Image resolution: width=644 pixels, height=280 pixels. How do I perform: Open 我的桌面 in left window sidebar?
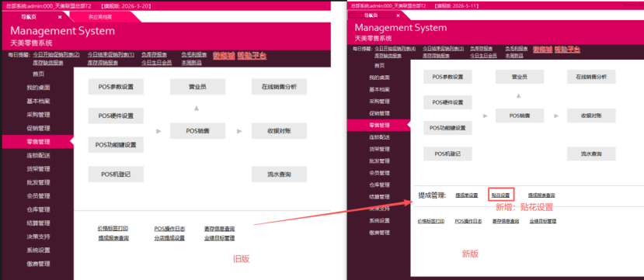pos(38,88)
